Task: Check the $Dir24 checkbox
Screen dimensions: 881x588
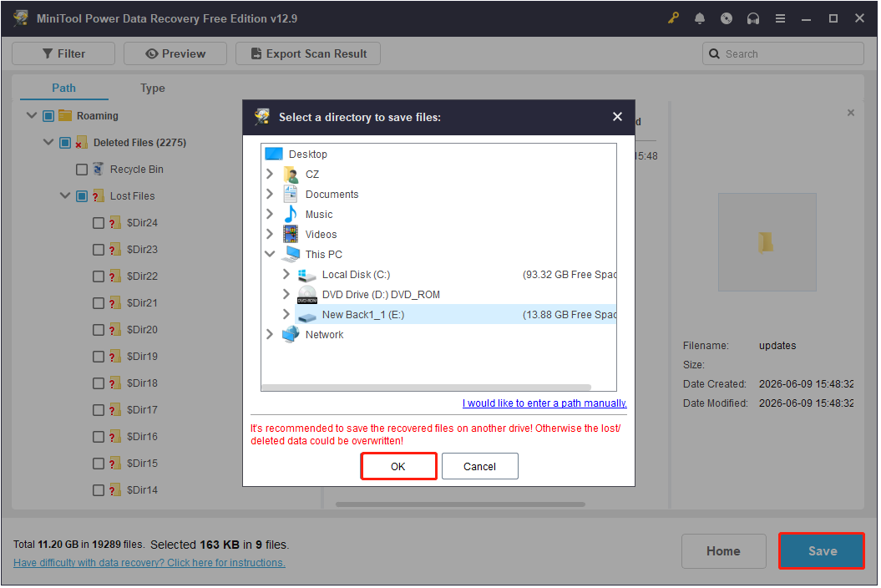Action: (x=99, y=223)
